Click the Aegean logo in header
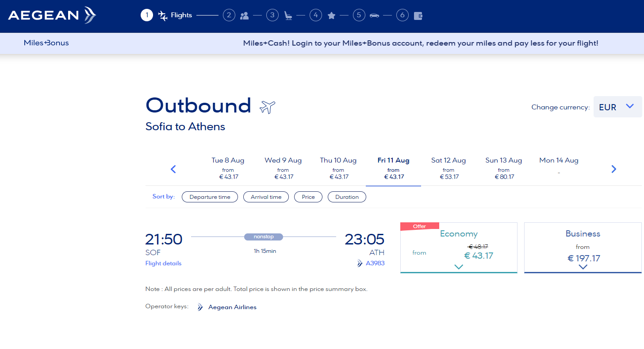This screenshot has width=644, height=349. 52,16
